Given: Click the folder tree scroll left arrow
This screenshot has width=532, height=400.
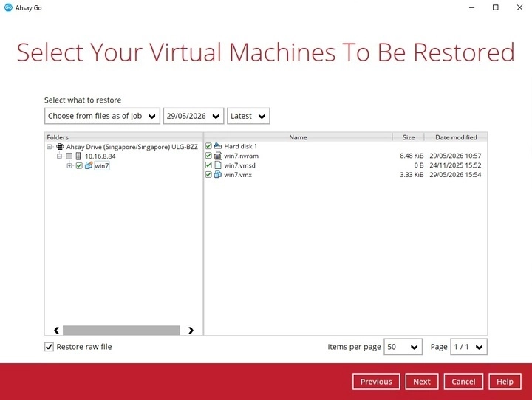Looking at the screenshot, I should (x=56, y=330).
